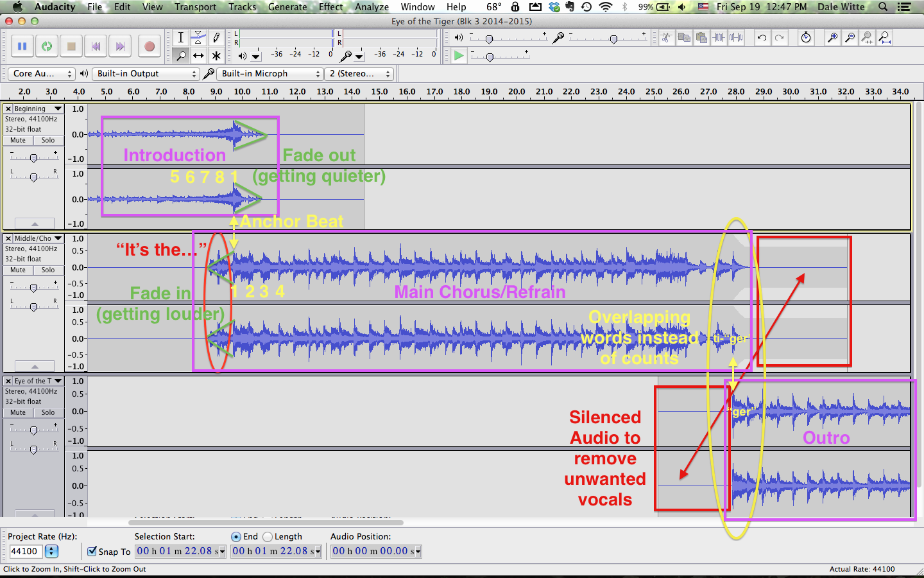The height and width of the screenshot is (578, 924).
Task: Open the Eye of the T track menu
Action: 58,381
